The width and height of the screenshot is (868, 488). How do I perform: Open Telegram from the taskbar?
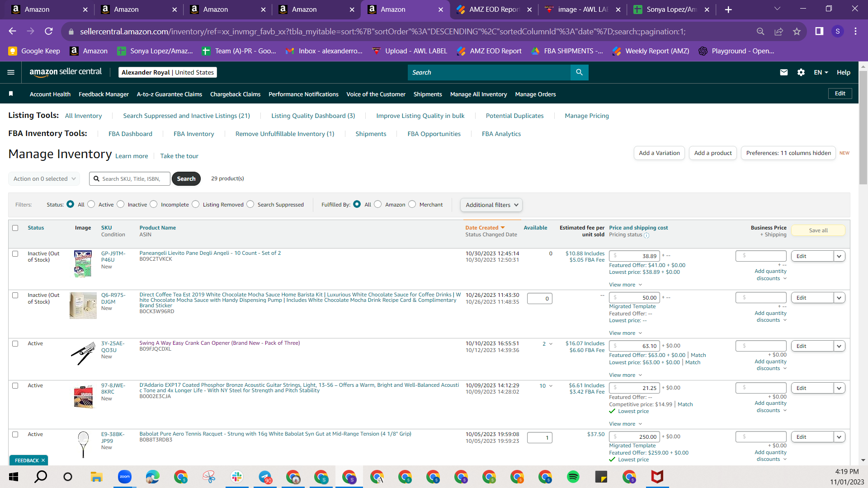pyautogui.click(x=265, y=477)
